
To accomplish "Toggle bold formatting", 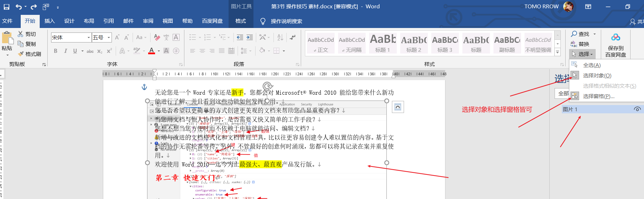I will (56, 51).
